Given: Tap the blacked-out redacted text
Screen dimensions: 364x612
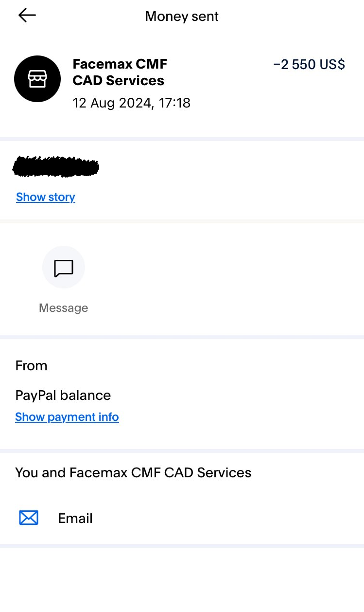Looking at the screenshot, I should pyautogui.click(x=56, y=166).
